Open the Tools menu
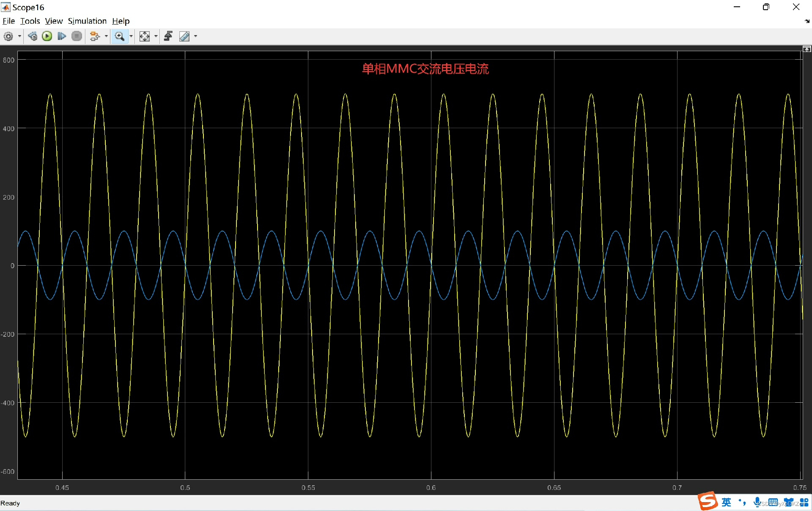The image size is (812, 511). (30, 21)
